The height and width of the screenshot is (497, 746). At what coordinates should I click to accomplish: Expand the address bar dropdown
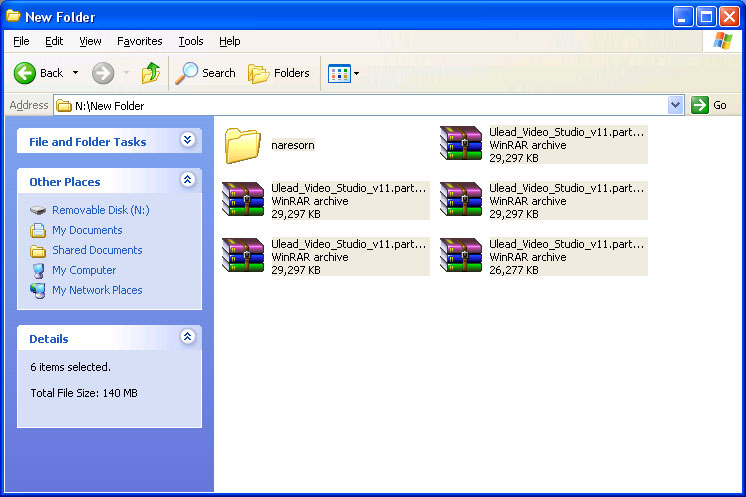pos(676,105)
